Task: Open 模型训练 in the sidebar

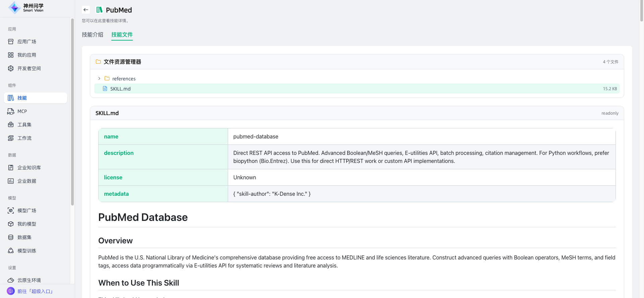Action: click(27, 251)
